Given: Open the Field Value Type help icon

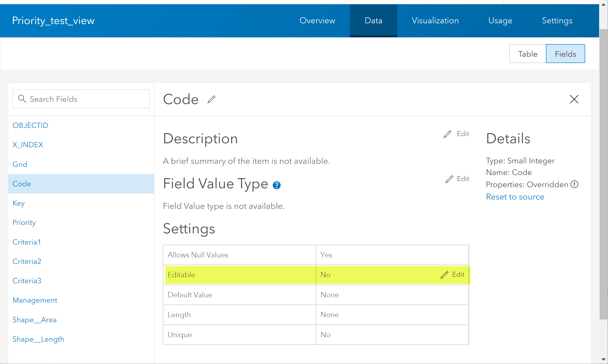Looking at the screenshot, I should pyautogui.click(x=276, y=185).
